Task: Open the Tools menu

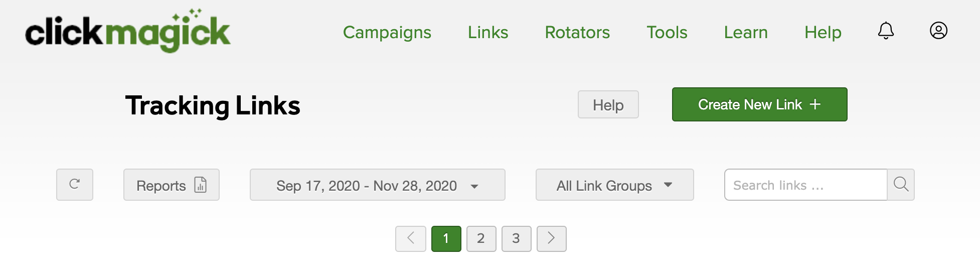Action: click(x=667, y=33)
